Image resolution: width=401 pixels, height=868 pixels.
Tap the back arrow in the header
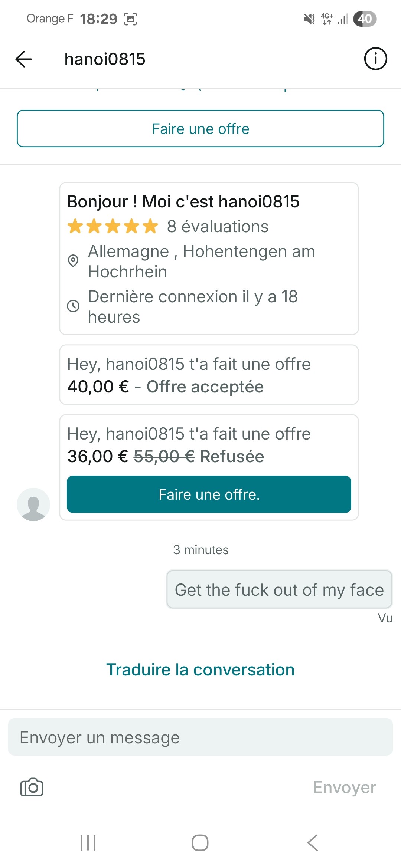tap(24, 59)
